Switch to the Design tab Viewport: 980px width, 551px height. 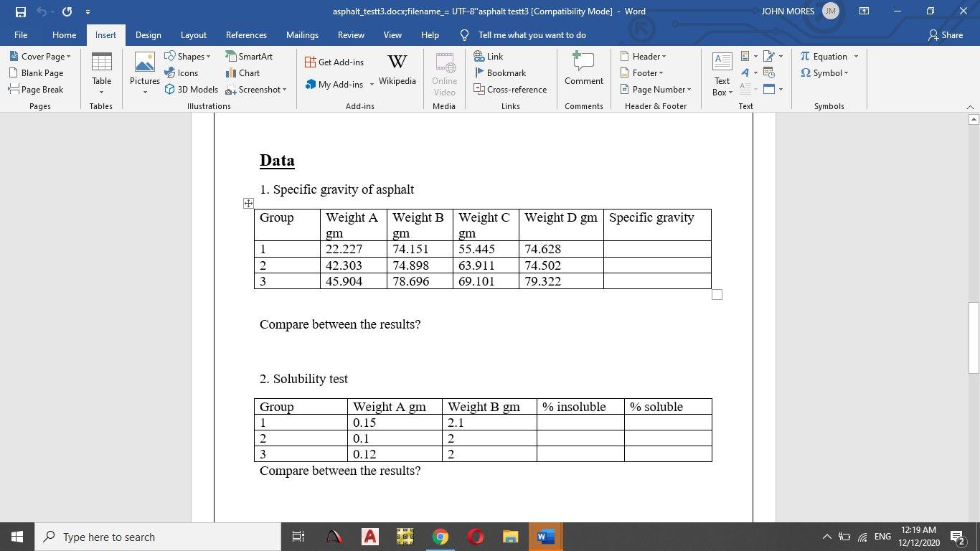(149, 34)
